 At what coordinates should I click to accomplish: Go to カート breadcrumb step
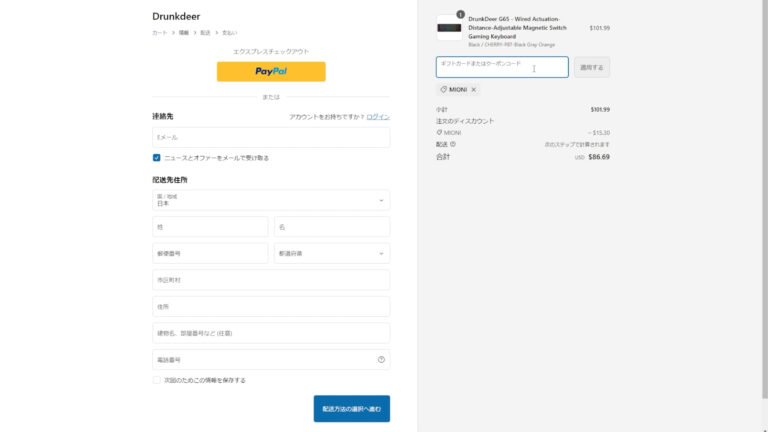pos(159,33)
